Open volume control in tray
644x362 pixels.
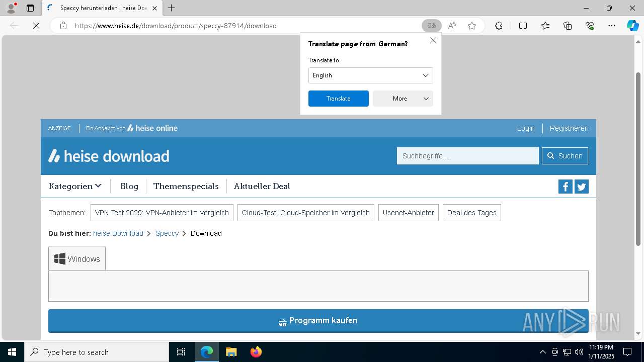(579, 352)
